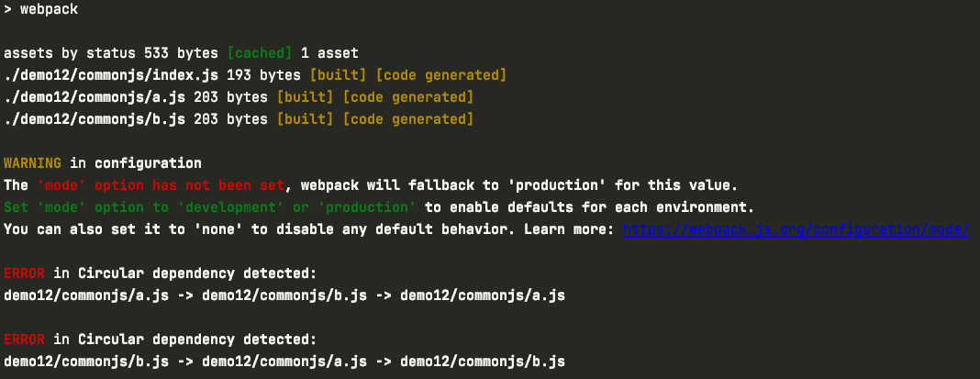Screen dimensions: 980x379
Task: Click the a.js -> b.js -> a.js dependency path
Action: [x=284, y=295]
